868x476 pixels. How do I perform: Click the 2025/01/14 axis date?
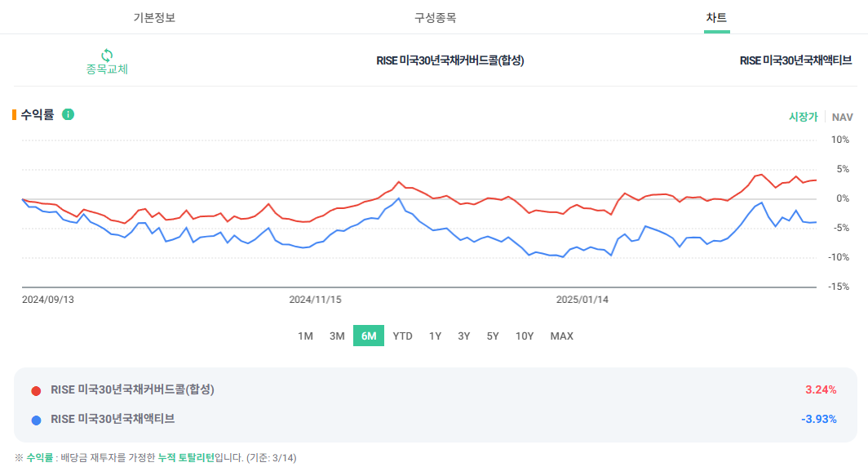pyautogui.click(x=582, y=299)
